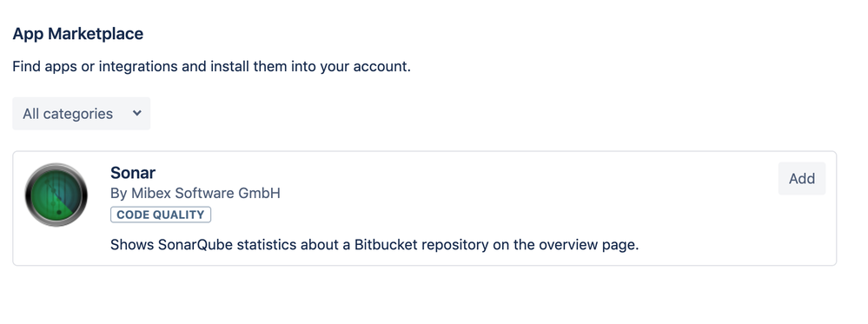Click the words 'overview page' ending the description
The height and width of the screenshot is (324, 868).
[x=589, y=245]
